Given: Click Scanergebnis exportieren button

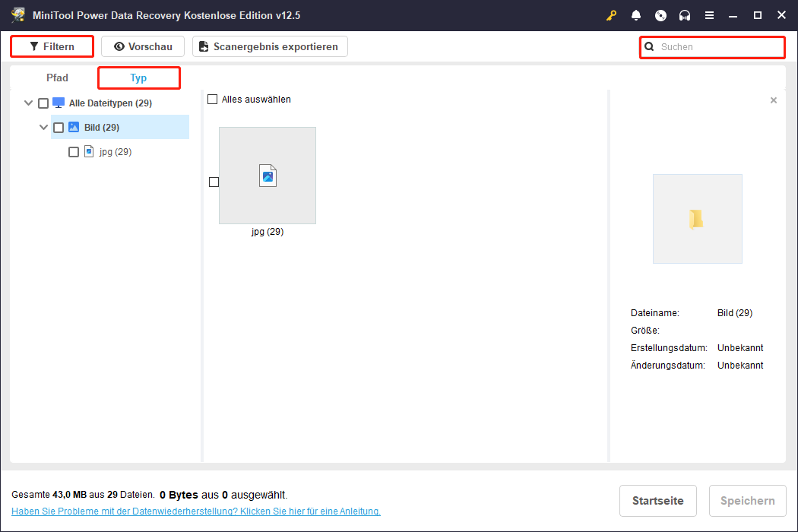Looking at the screenshot, I should coord(270,46).
